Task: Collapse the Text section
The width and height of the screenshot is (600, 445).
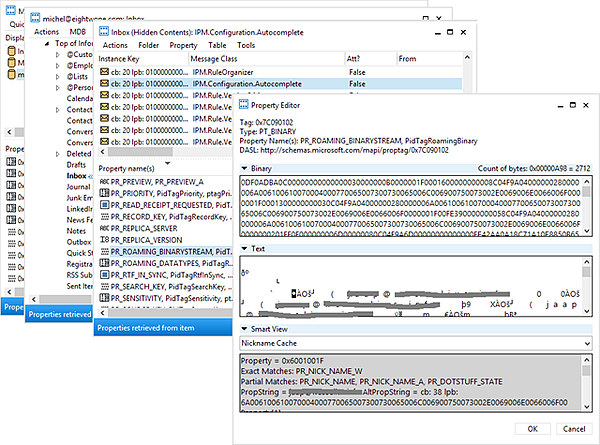Action: click(x=244, y=247)
